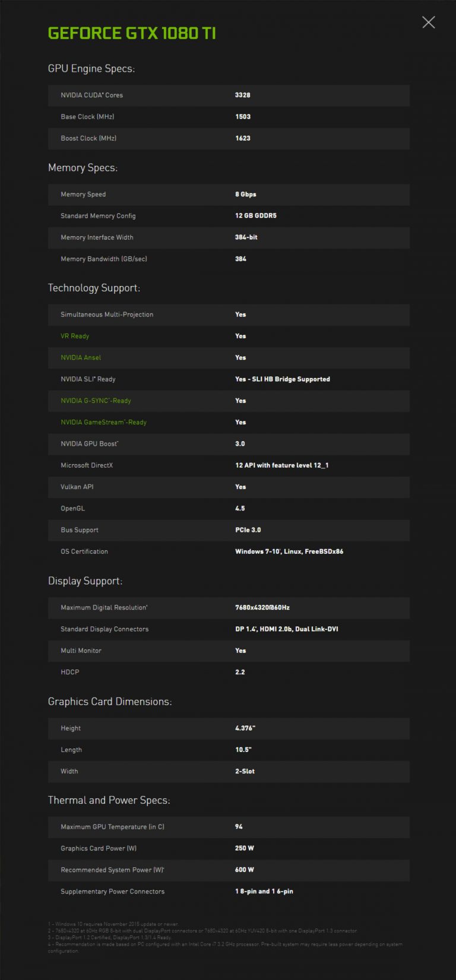Select the GEFORCE GTX 1080 TI heading
Image resolution: width=456 pixels, height=980 pixels.
click(131, 33)
